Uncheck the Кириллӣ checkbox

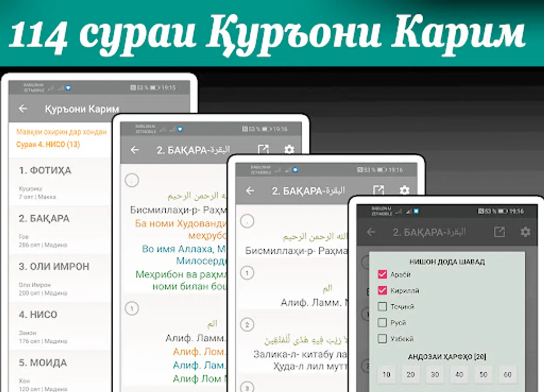tap(382, 291)
